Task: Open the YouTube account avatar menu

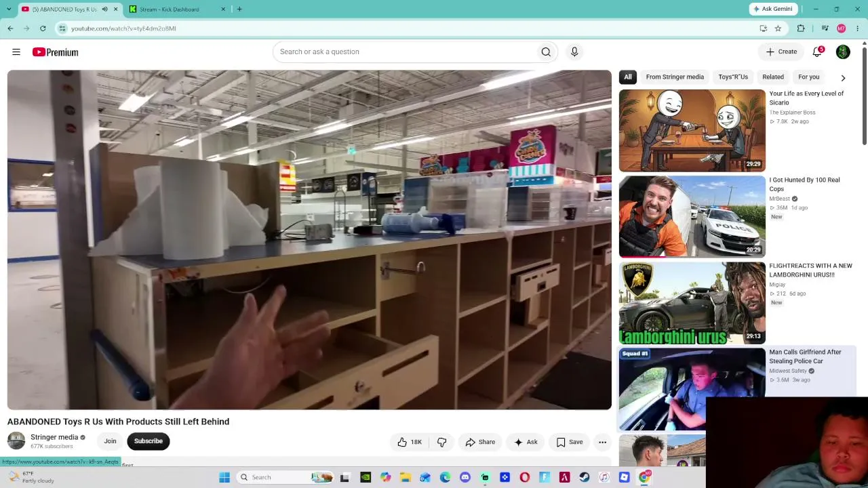Action: [x=843, y=52]
